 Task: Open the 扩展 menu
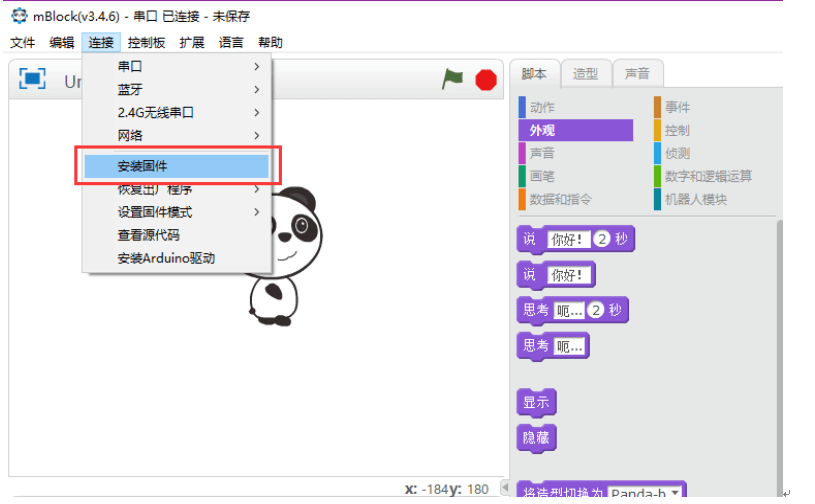[x=192, y=43]
